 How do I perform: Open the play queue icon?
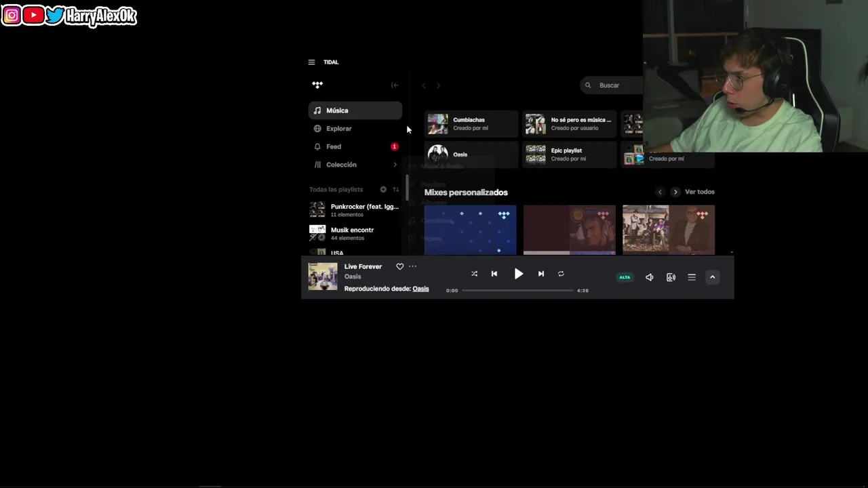point(692,277)
